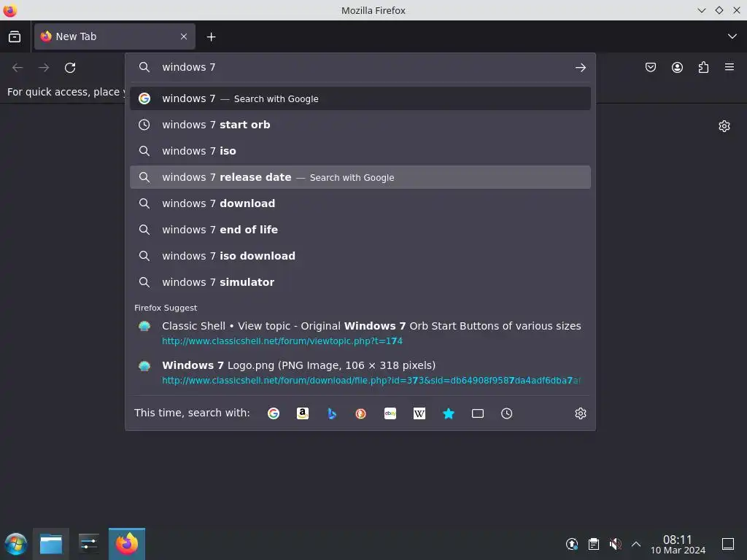Click show desktop button in tray
Viewport: 747px width, 560px height.
(728, 544)
